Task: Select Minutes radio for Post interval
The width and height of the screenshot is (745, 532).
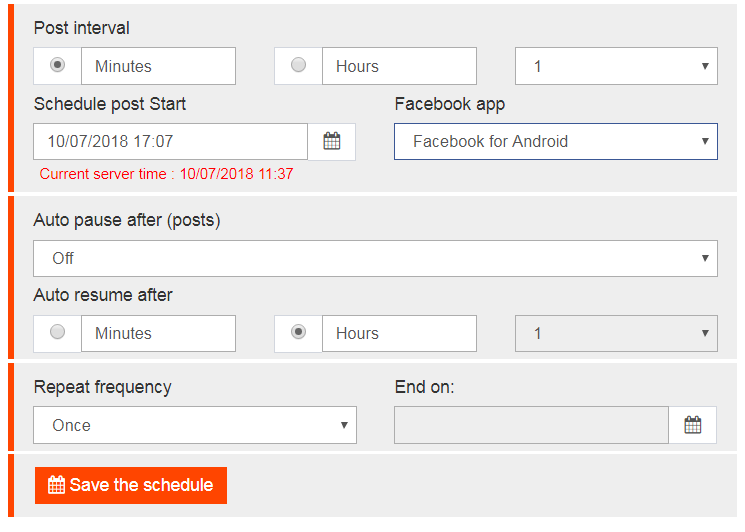Action: coord(57,65)
